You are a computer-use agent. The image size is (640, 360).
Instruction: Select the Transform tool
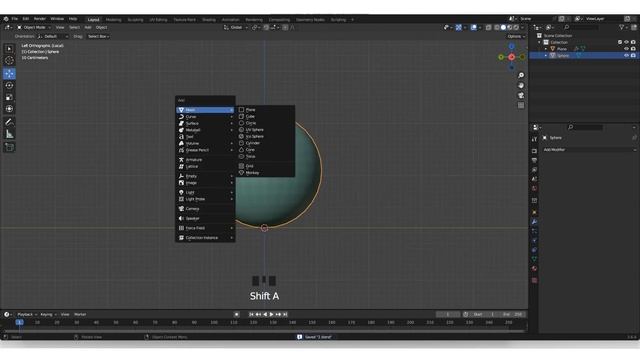pos(9,109)
